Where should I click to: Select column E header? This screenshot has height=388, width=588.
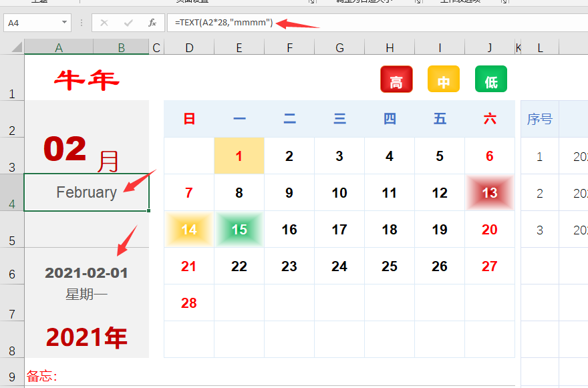click(x=239, y=47)
